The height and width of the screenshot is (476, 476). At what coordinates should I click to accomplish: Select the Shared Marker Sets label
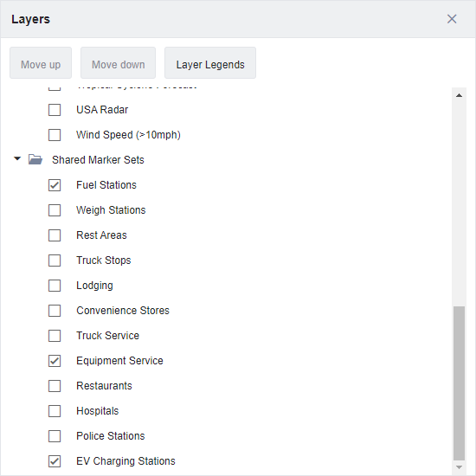pos(98,160)
